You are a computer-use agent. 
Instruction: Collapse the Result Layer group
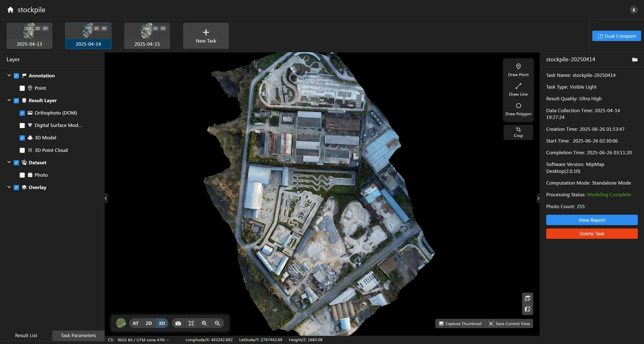9,100
